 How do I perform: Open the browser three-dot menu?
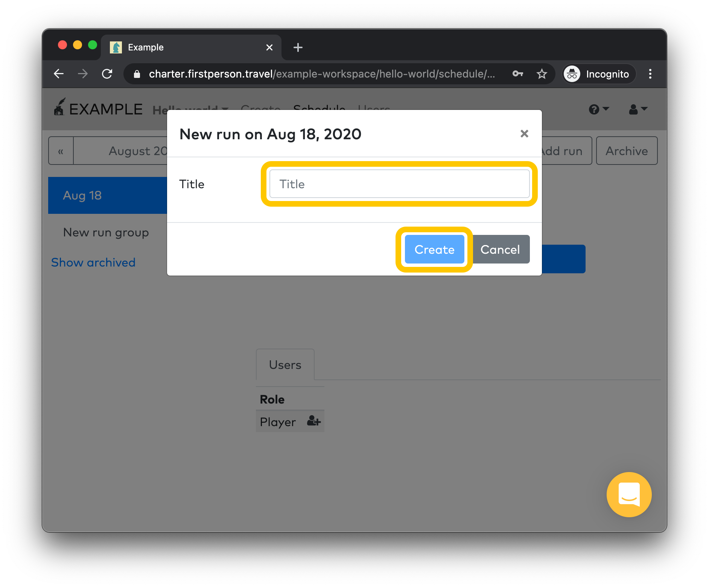point(650,74)
